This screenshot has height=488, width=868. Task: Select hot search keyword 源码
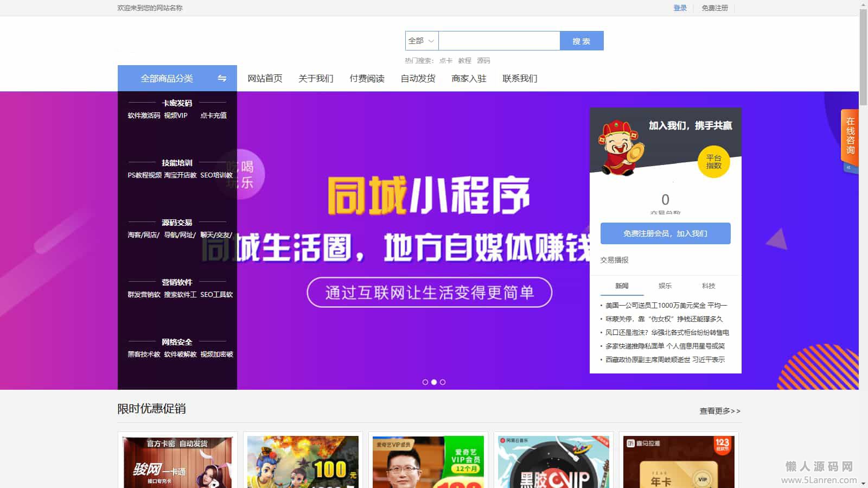coord(483,61)
